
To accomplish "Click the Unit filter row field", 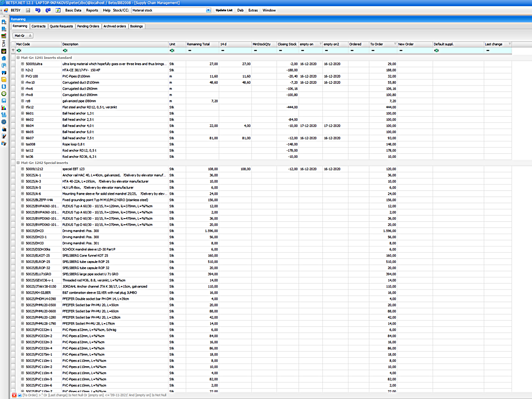I will [177, 51].
